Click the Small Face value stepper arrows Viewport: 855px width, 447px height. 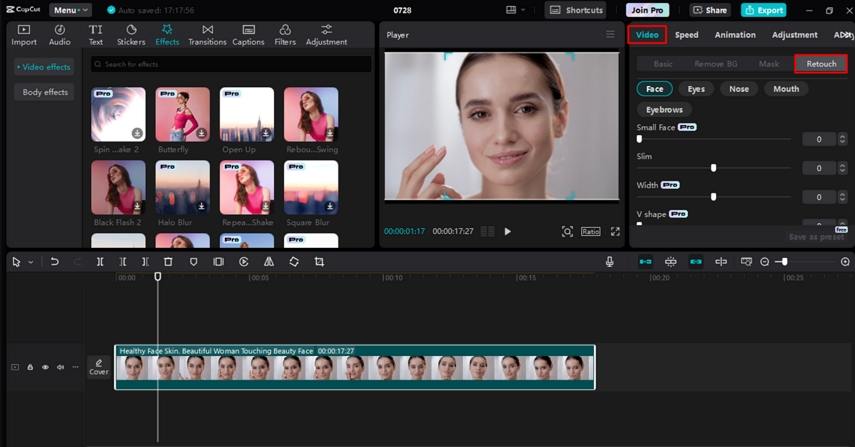[842, 139]
